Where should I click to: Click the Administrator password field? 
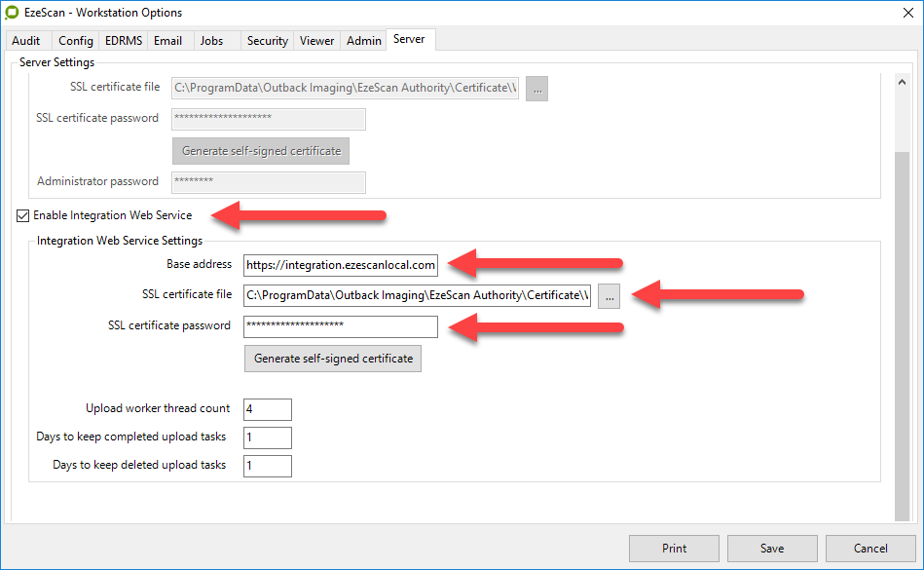tap(268, 182)
